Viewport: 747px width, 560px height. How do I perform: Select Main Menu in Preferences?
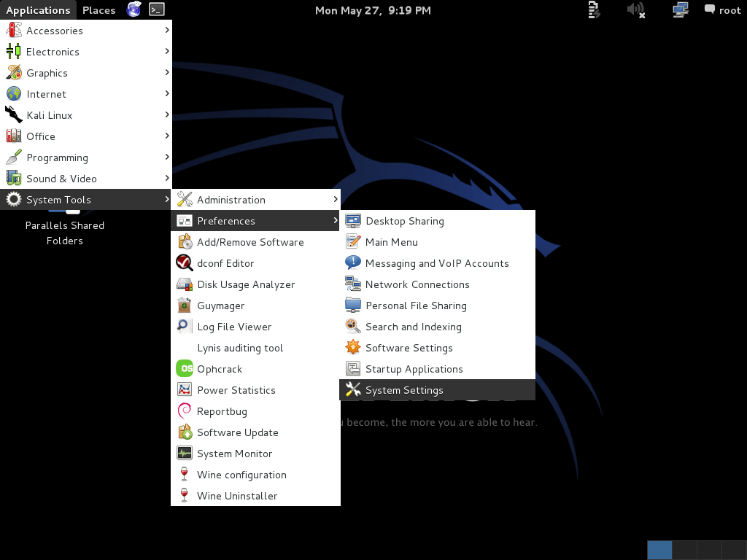pos(438,242)
